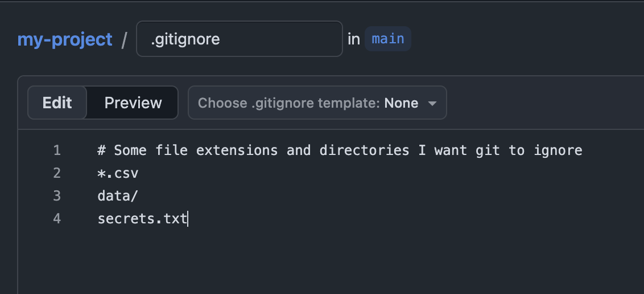Click the .gitignore file name field

(240, 39)
